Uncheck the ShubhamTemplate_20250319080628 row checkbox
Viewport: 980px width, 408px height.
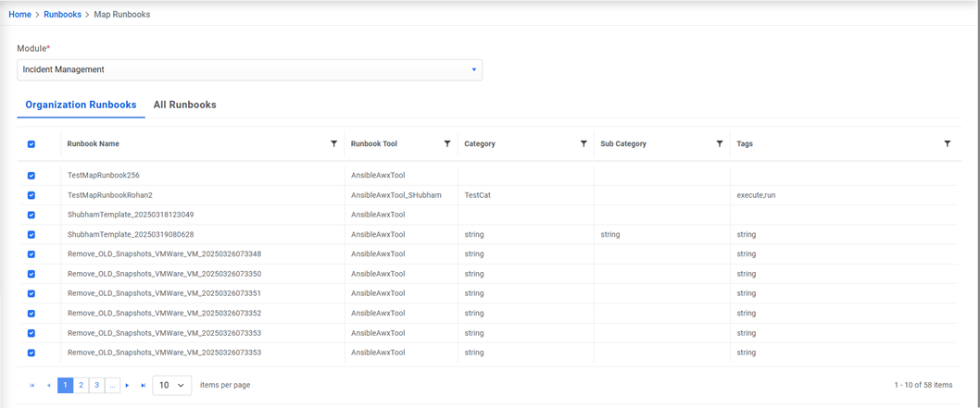click(x=31, y=235)
